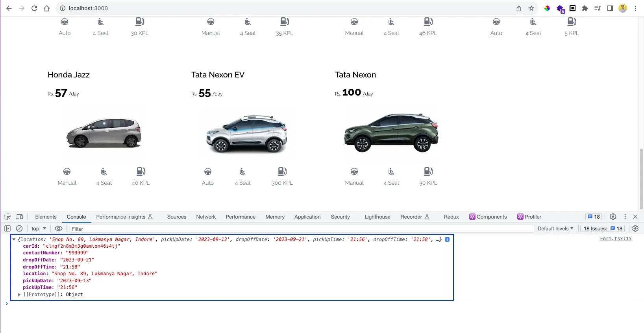Expand the [[Prototype]] Object entry
644x333 pixels.
19,294
